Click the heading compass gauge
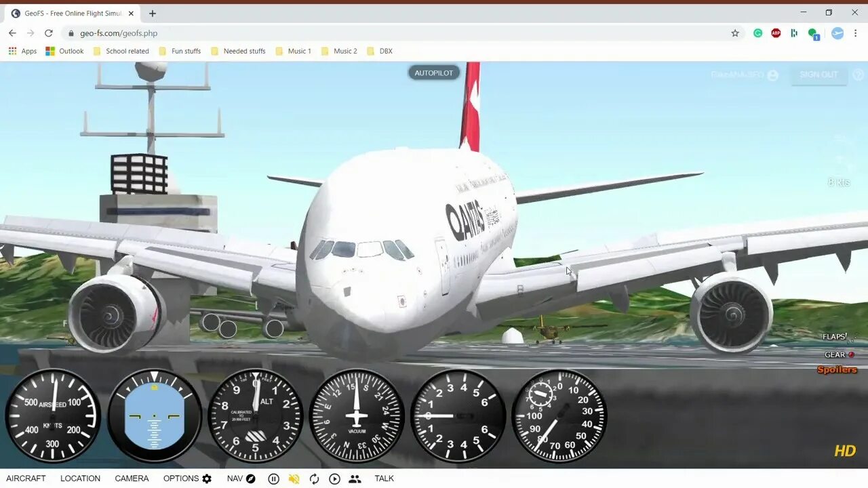 357,416
